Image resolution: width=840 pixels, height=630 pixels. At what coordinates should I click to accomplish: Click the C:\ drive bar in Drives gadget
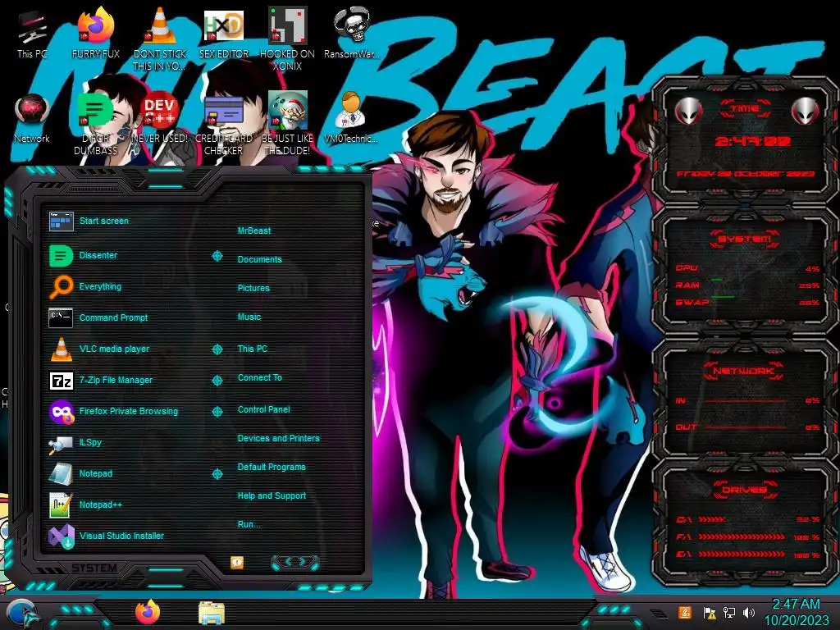pyautogui.click(x=741, y=519)
